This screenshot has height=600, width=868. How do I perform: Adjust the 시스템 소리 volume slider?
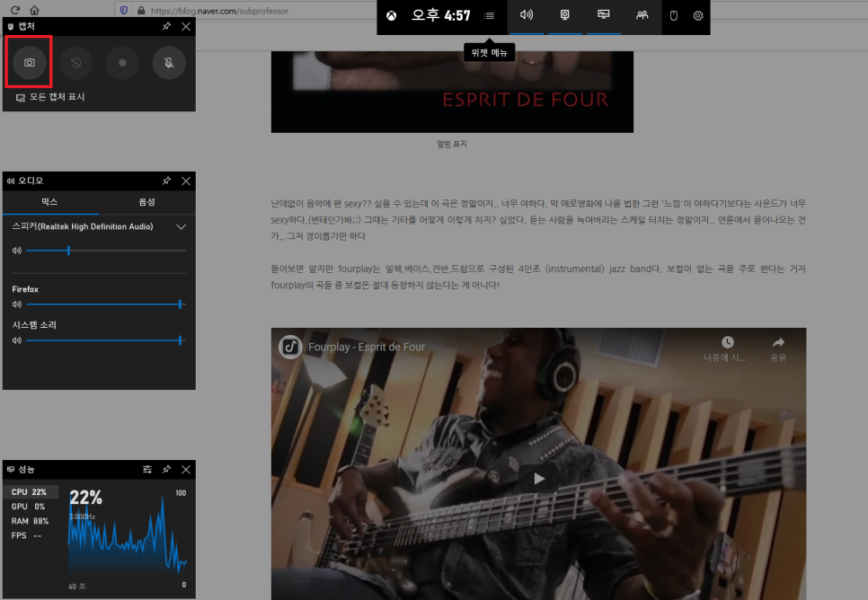tap(106, 340)
